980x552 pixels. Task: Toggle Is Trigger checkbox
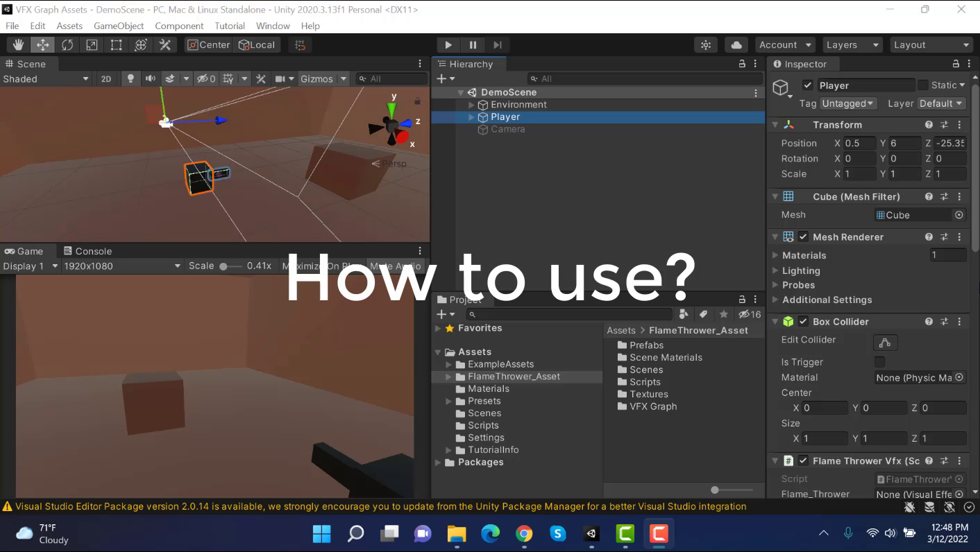(x=879, y=362)
